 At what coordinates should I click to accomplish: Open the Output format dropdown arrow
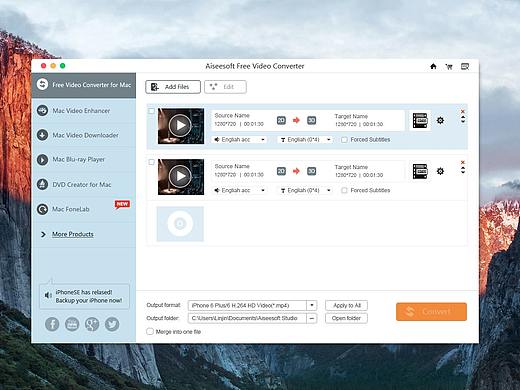click(x=312, y=305)
